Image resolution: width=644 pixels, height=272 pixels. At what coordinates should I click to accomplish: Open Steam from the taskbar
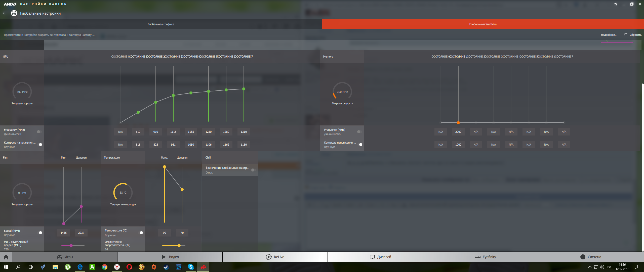click(166, 267)
